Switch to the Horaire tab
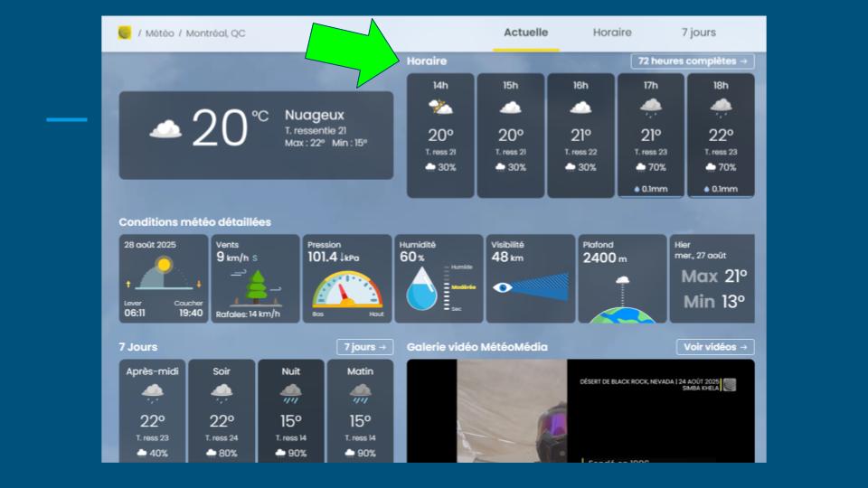The height and width of the screenshot is (488, 868). pyautogui.click(x=612, y=33)
